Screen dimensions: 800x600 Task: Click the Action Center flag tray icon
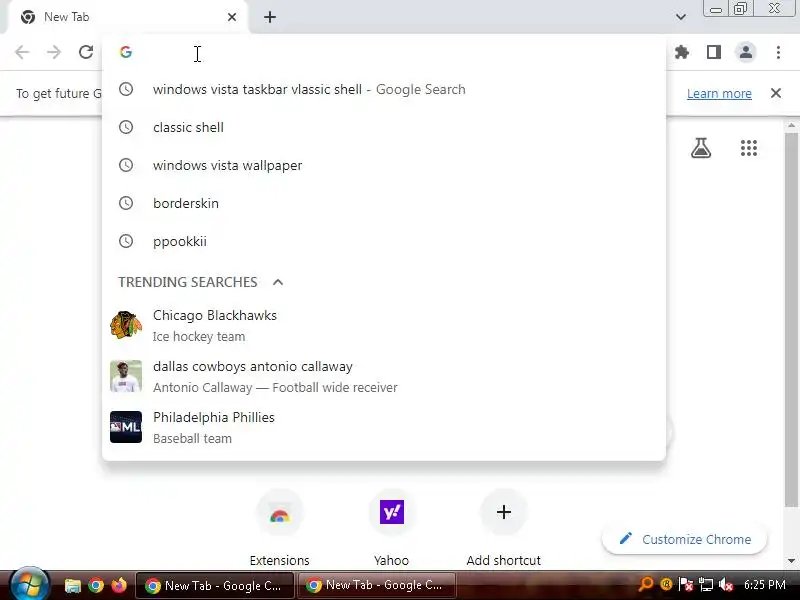click(x=686, y=585)
